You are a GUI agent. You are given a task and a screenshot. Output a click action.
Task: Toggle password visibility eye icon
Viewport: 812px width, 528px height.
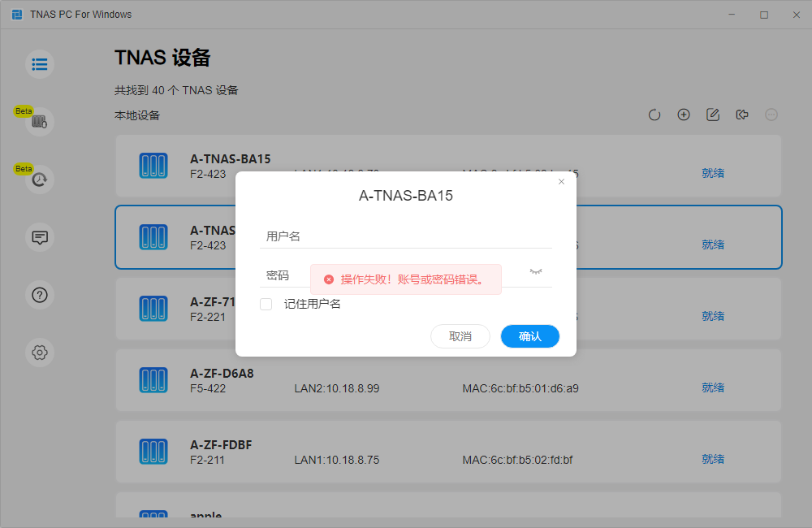pyautogui.click(x=536, y=271)
